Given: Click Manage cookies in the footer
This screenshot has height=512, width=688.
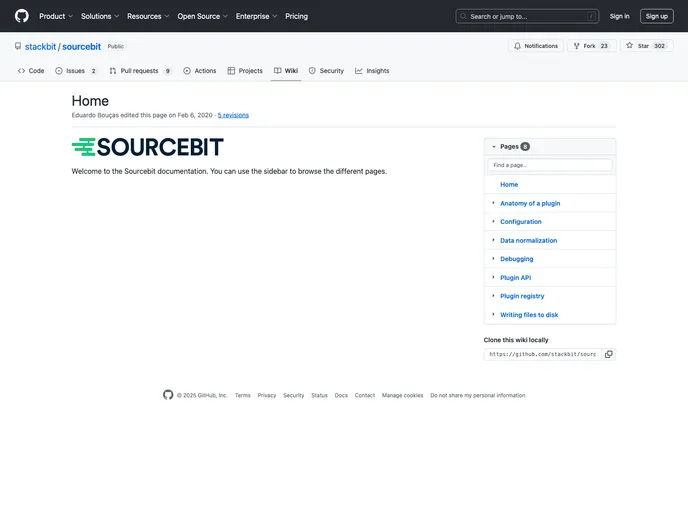Looking at the screenshot, I should coord(402,395).
